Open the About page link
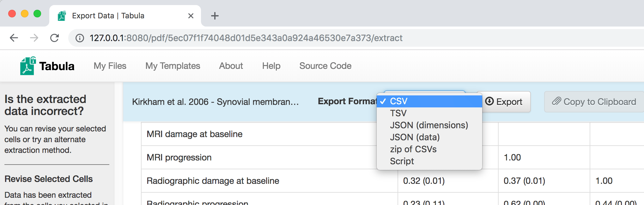 pos(231,66)
